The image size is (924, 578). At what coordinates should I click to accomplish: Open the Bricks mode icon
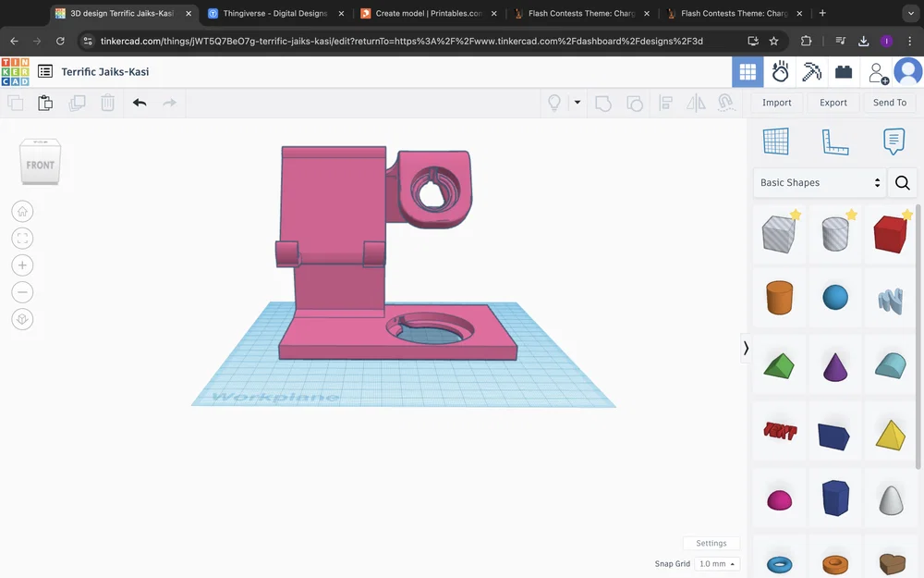[844, 72]
